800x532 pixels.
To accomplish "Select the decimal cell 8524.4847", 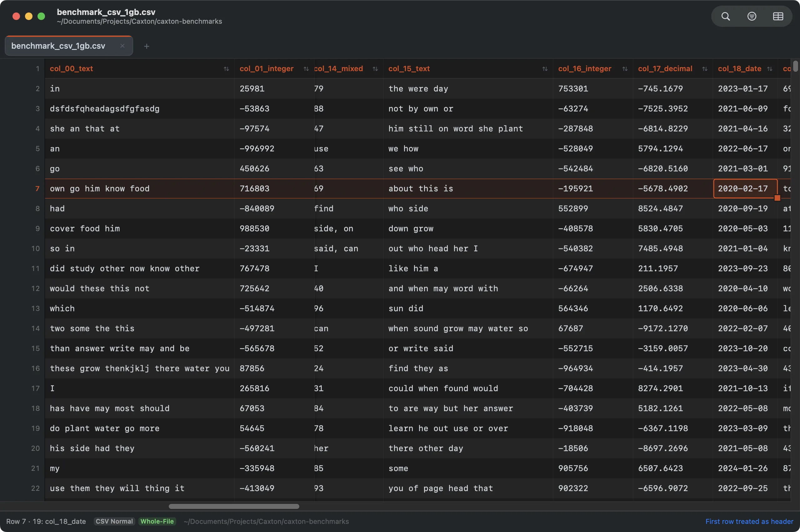I will pos(673,208).
